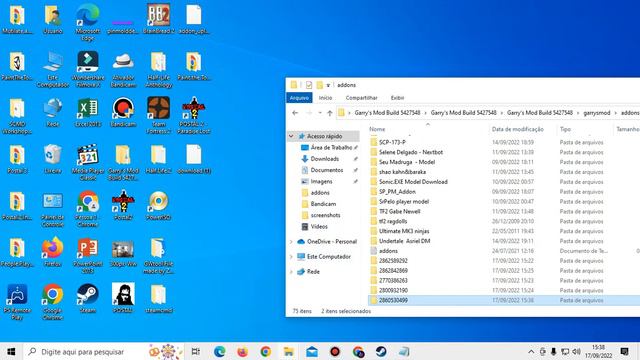Open File Explorer from taskbar

click(289, 351)
